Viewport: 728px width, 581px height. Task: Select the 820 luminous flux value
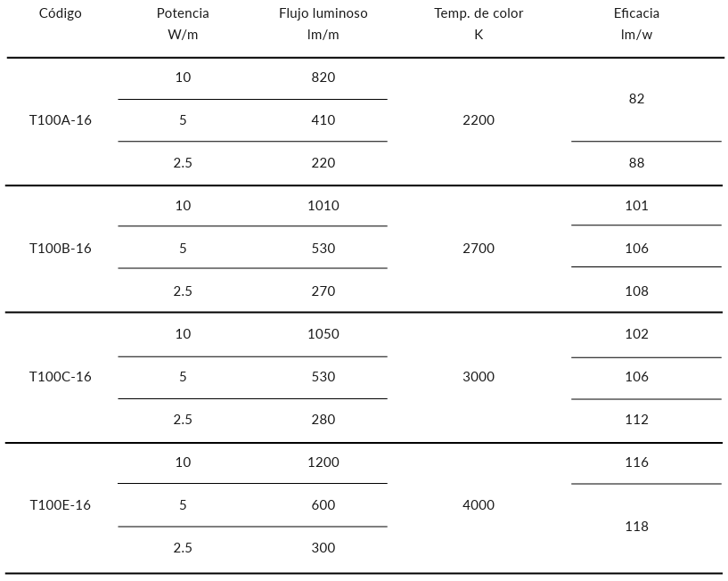[x=323, y=78]
